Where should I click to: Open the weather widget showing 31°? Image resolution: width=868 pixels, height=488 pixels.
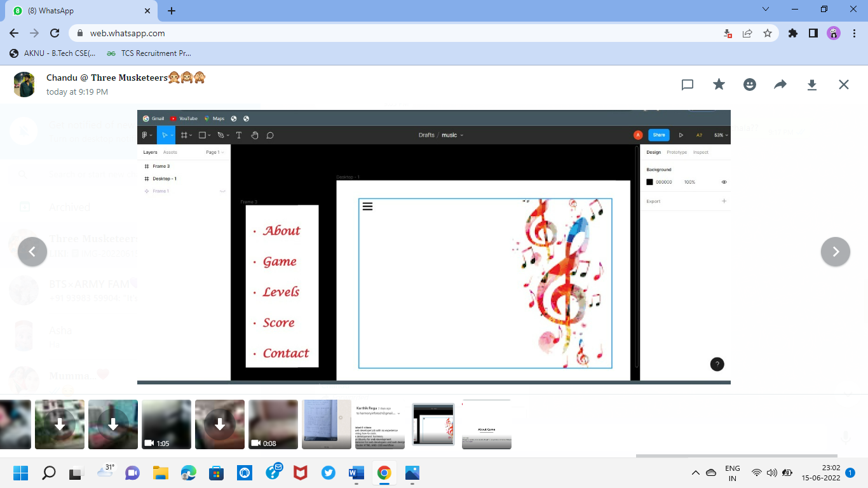105,471
